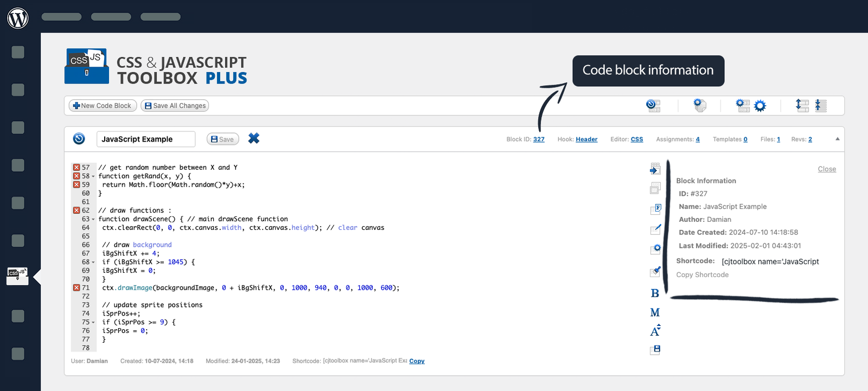Click the blue M icon

coord(655,312)
